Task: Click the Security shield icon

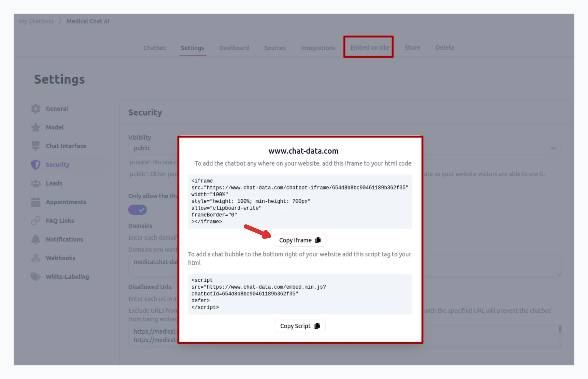Action: point(36,165)
